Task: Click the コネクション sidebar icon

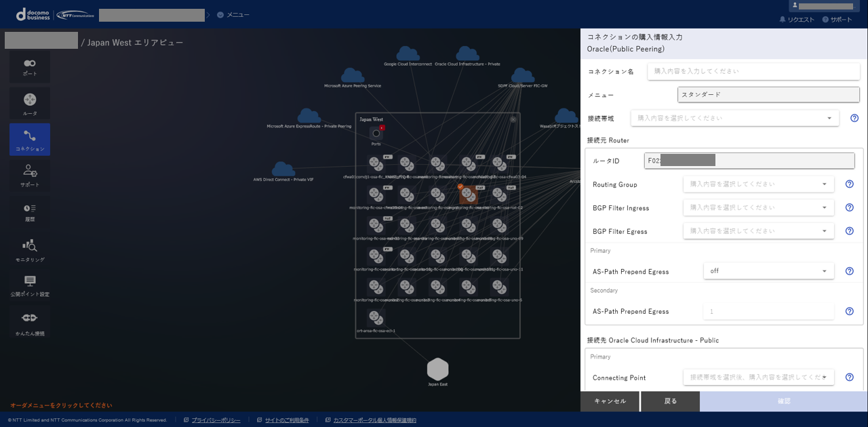Action: pos(30,139)
